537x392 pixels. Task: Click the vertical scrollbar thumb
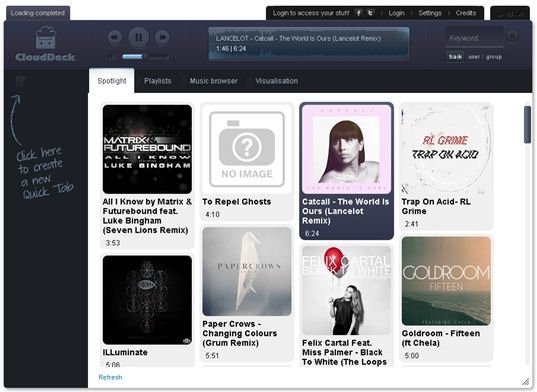click(x=527, y=125)
